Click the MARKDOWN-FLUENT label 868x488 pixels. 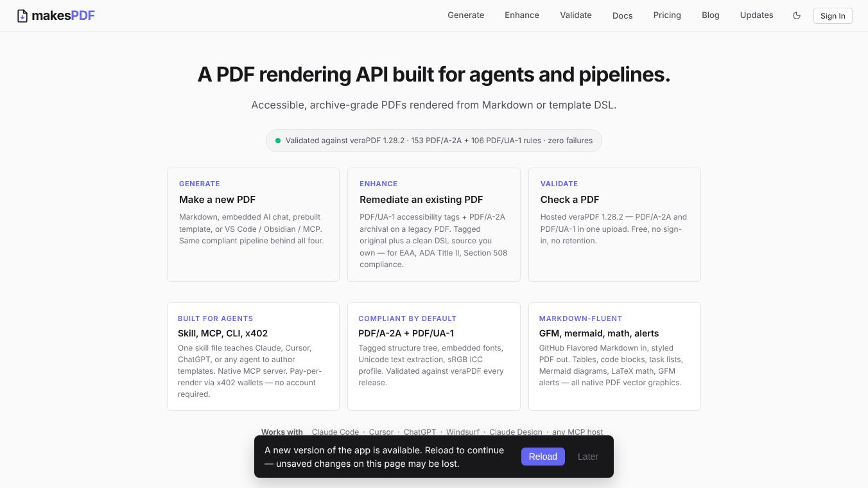click(581, 318)
